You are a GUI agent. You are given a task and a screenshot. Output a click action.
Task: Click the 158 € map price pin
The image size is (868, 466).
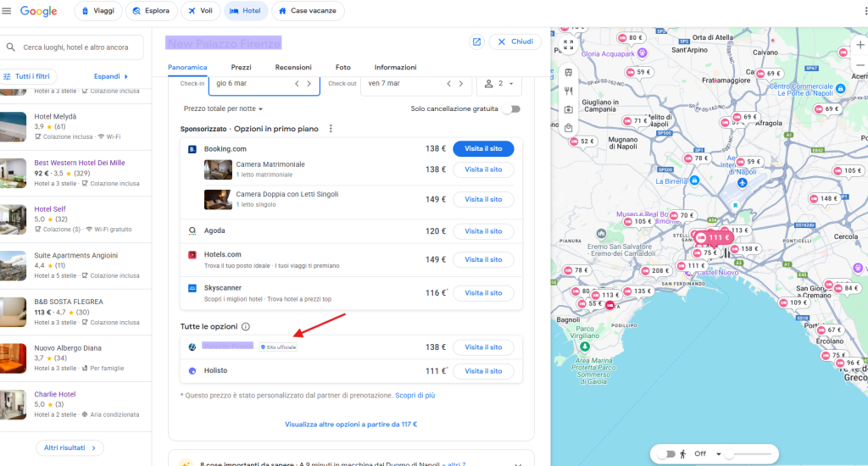(745, 249)
